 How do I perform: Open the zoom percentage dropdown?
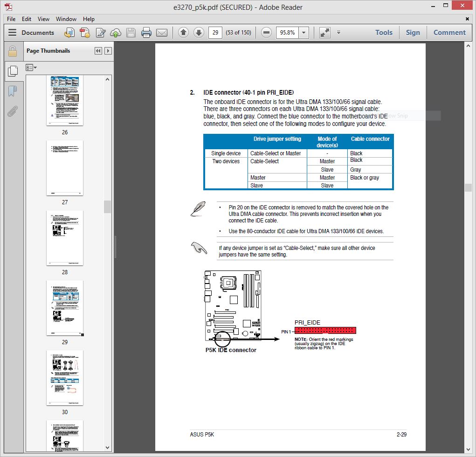point(304,33)
